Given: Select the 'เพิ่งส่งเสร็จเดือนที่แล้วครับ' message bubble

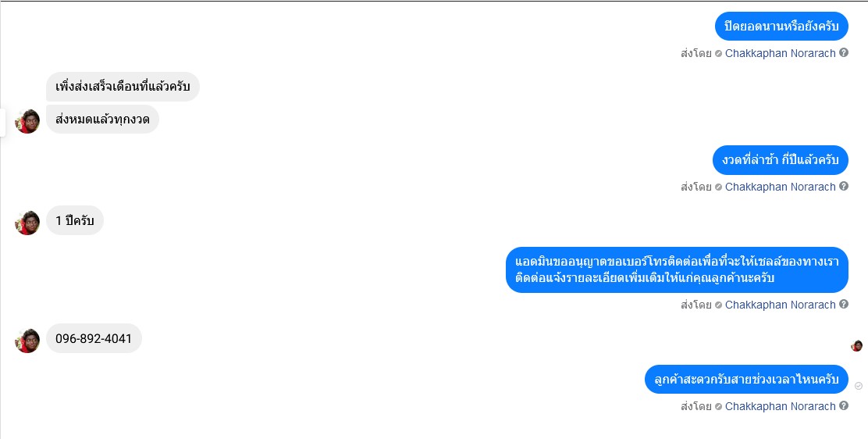Looking at the screenshot, I should click(123, 87).
